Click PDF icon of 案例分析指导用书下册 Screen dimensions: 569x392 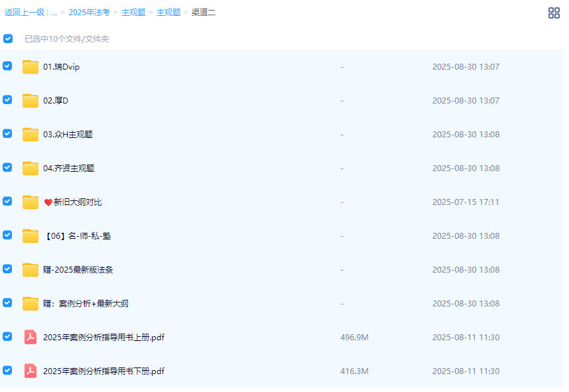[x=31, y=371]
